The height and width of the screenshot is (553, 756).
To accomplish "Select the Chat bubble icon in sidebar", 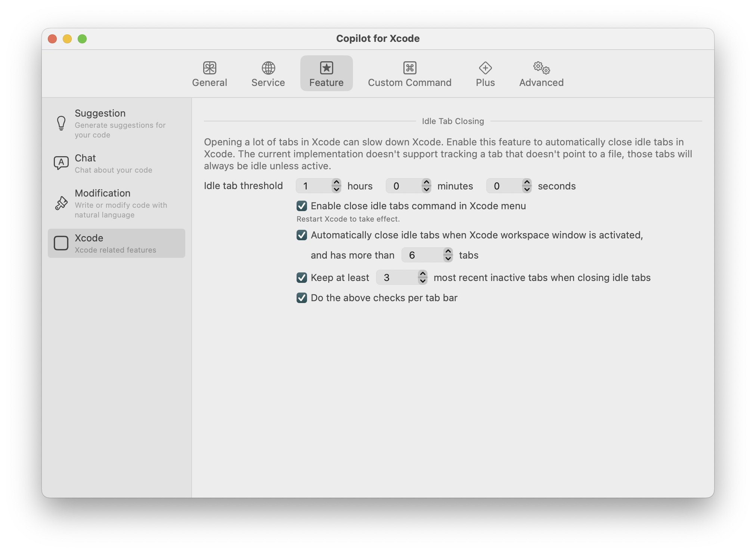I will click(61, 163).
